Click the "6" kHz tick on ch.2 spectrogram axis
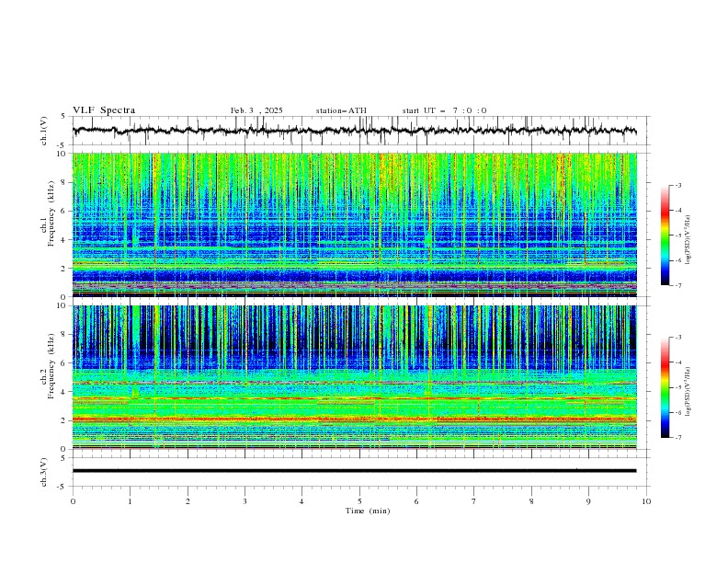Viewport: 728px width, 563px height. coord(65,363)
